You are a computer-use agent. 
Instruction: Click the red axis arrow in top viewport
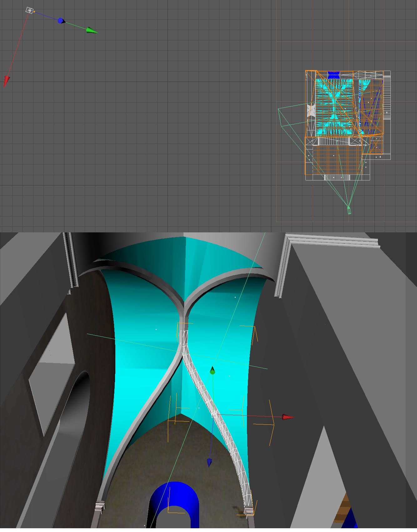(6, 81)
